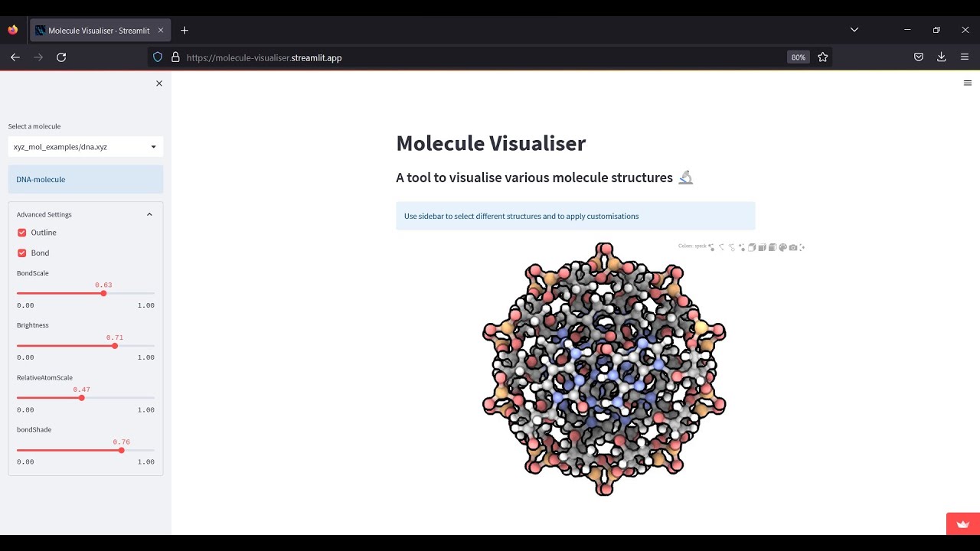Bookmark this page with the star
980x551 pixels.
(x=822, y=57)
